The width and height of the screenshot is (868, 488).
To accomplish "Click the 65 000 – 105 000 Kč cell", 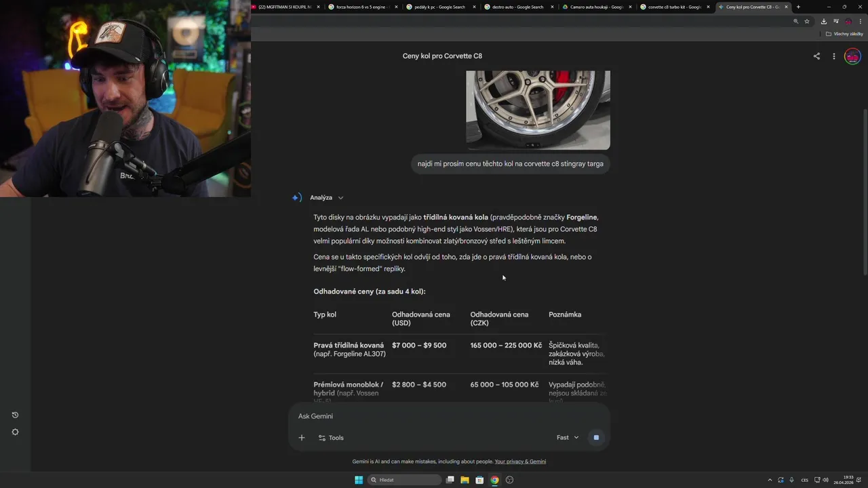I will coord(505,385).
